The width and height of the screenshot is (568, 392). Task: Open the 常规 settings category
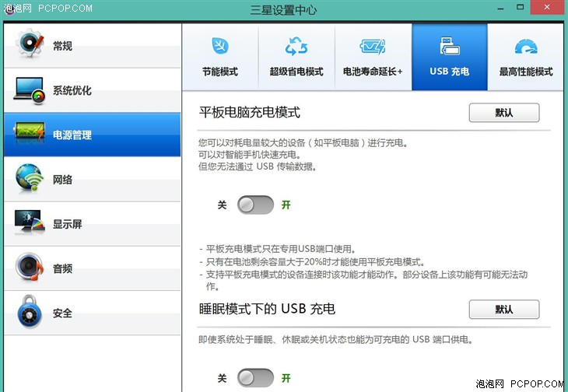(92, 46)
